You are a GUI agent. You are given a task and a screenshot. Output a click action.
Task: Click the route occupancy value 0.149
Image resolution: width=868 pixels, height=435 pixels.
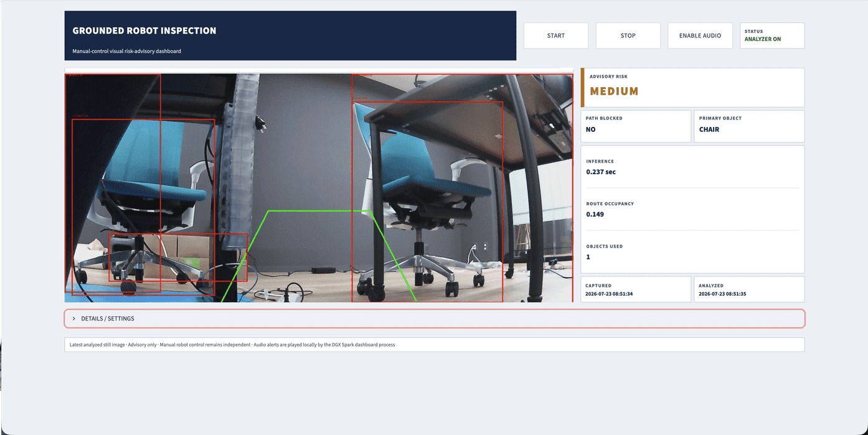(595, 214)
